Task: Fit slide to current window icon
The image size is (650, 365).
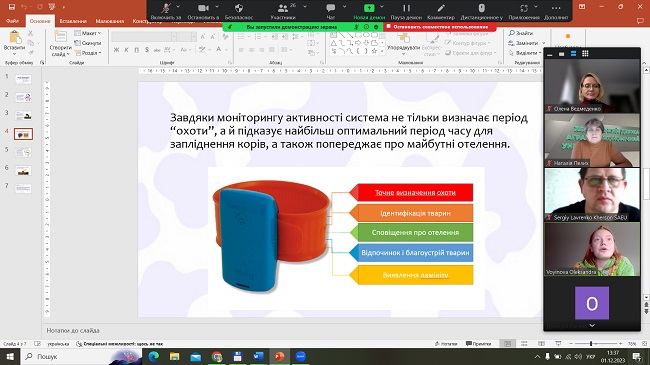Action: 644,343
